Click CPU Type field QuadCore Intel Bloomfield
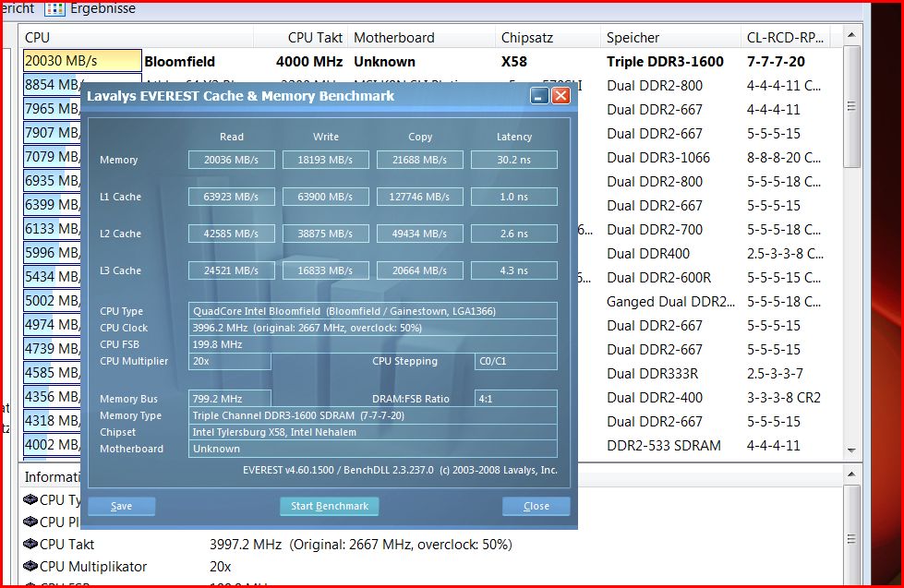This screenshot has width=904, height=588. 372,311
